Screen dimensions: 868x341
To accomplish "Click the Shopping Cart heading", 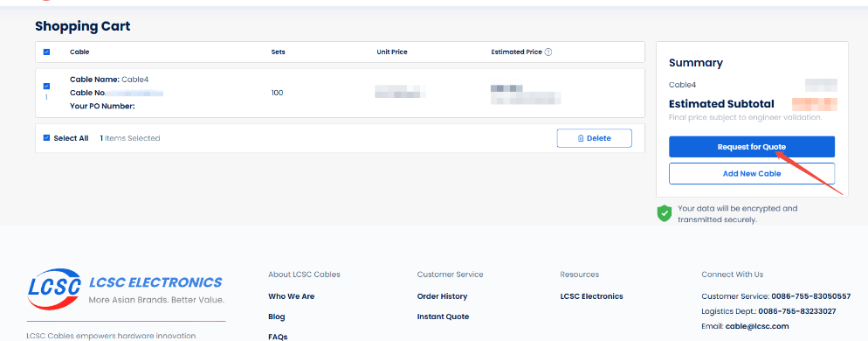I will tap(82, 26).
